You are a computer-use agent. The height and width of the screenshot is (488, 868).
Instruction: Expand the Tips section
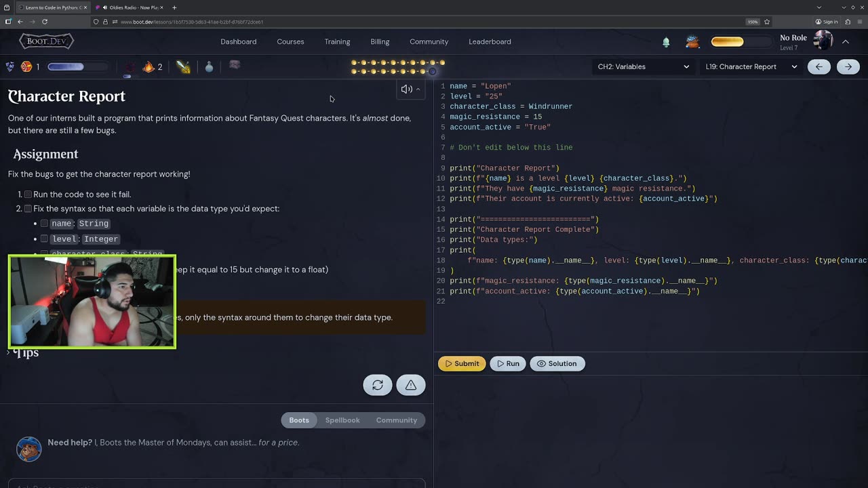click(23, 352)
